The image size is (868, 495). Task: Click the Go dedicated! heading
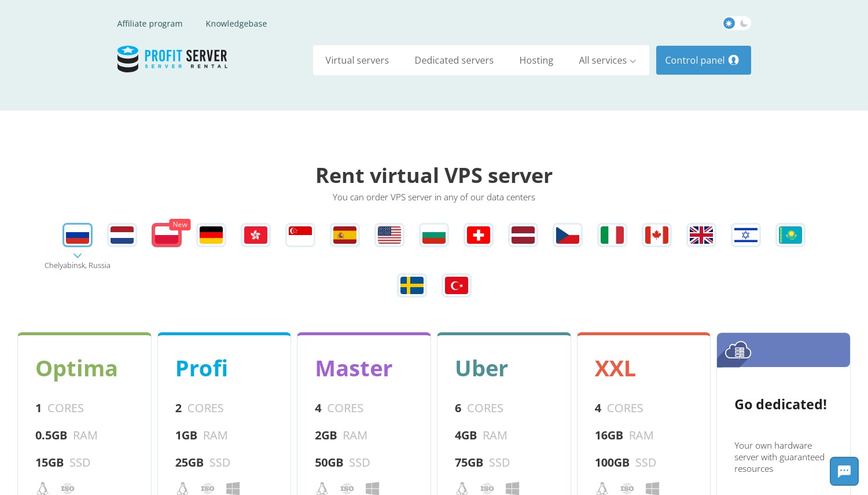click(781, 405)
